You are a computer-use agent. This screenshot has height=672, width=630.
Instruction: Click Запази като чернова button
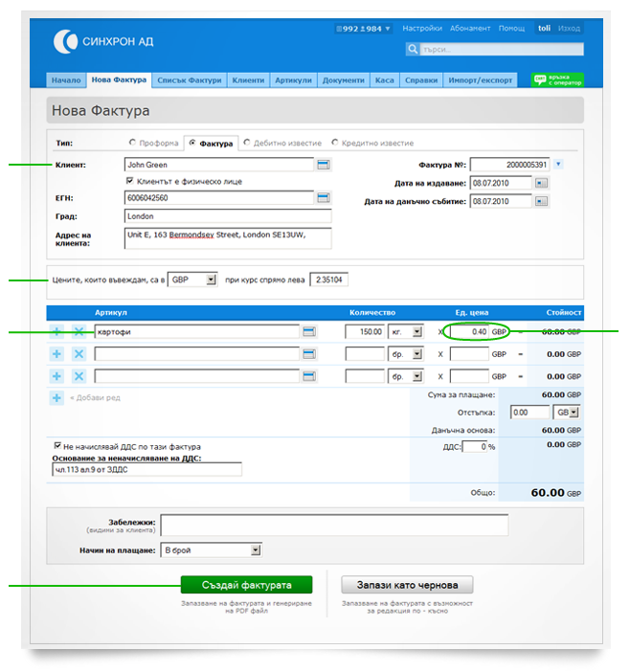point(408,585)
